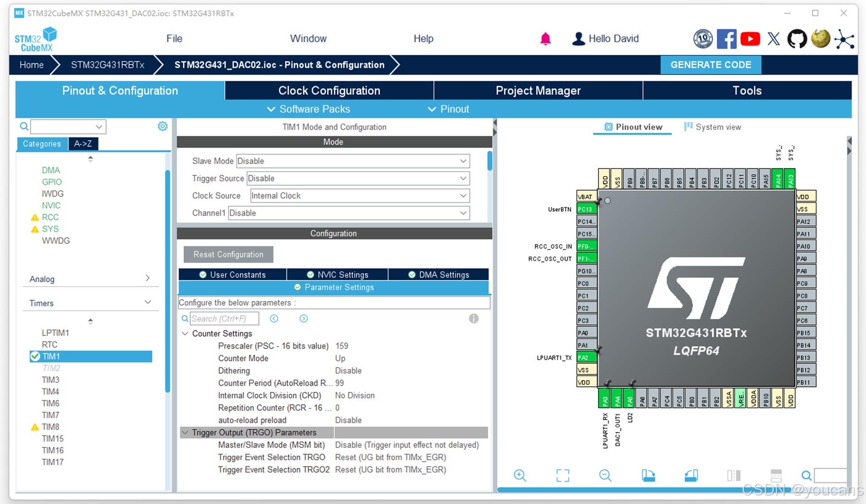Viewport: 866px width, 504px height.
Task: Toggle the TIM1 enabled checkmark in tree
Action: pyautogui.click(x=35, y=356)
